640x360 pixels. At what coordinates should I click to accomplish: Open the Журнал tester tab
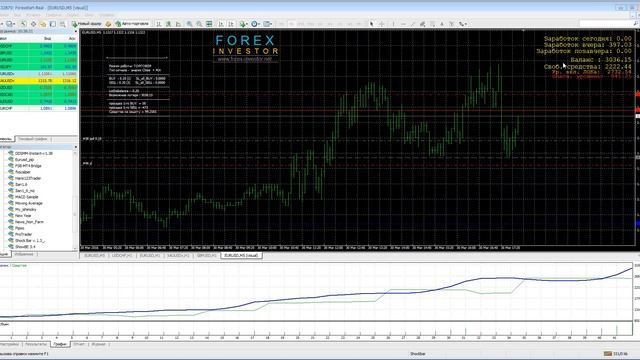tap(98, 344)
